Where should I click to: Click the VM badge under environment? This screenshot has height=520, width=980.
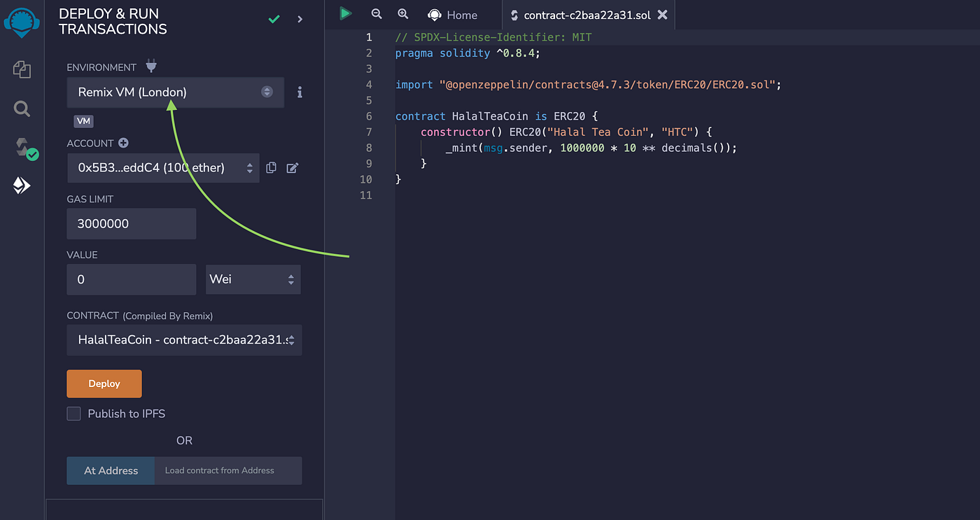(x=83, y=121)
